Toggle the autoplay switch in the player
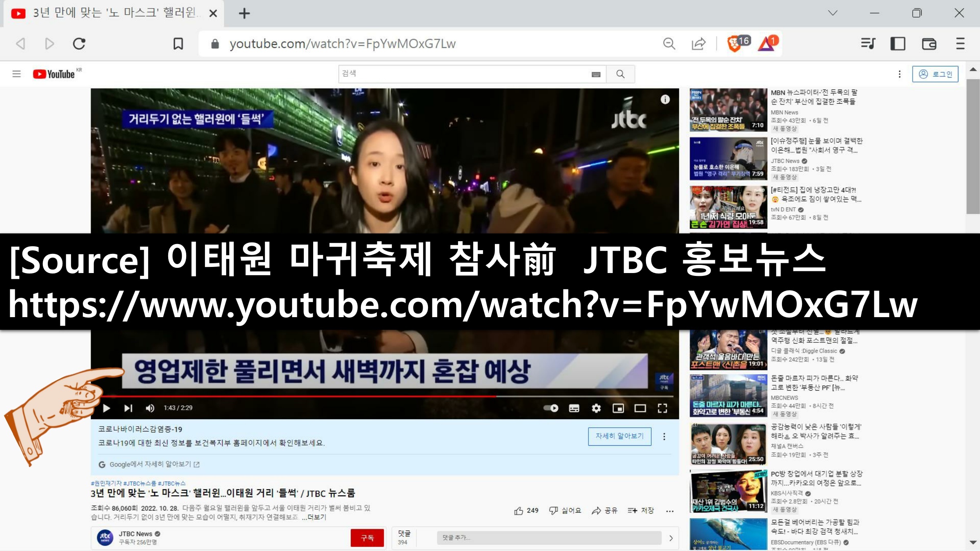This screenshot has height=551, width=980. [x=551, y=408]
